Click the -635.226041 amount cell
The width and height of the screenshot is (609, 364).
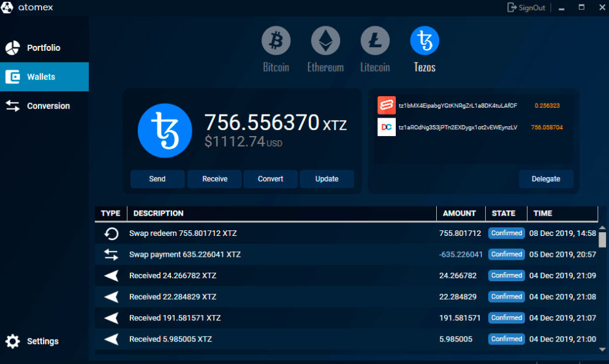461,254
